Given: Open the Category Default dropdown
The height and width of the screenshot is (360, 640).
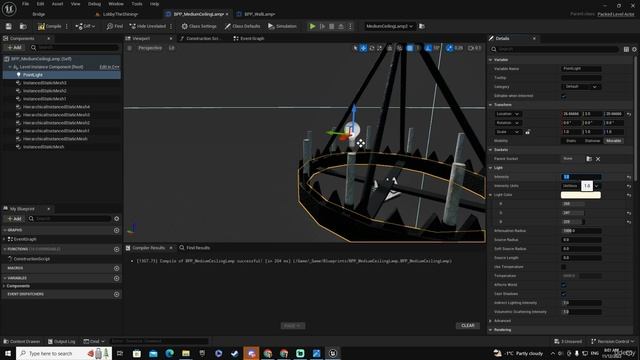Looking at the screenshot, I should (581, 87).
